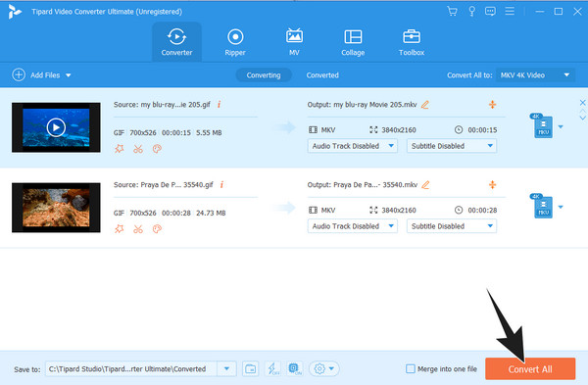Image resolution: width=588 pixels, height=385 pixels.
Task: Open Convert All to MKV 4K Video dropdown
Action: click(535, 75)
